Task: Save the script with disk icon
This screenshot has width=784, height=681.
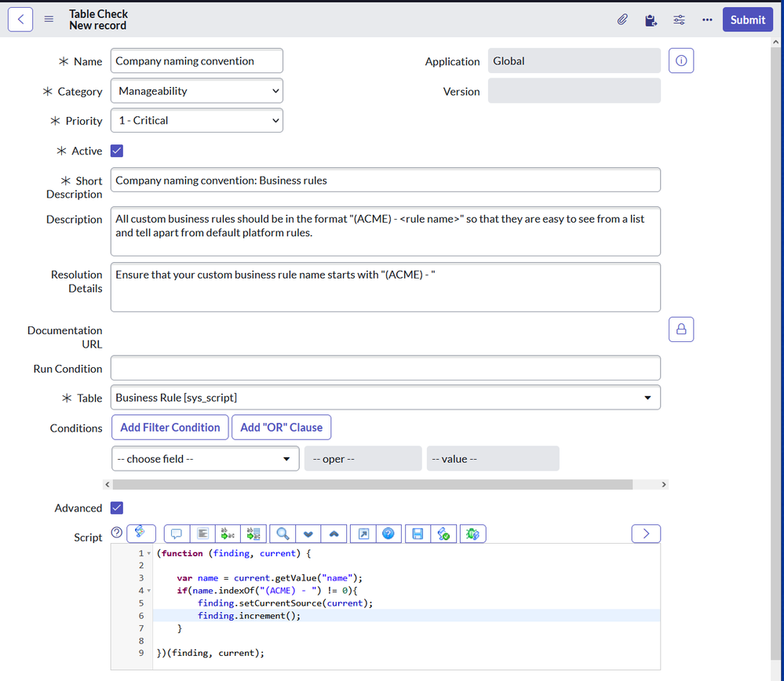Action: click(x=418, y=534)
